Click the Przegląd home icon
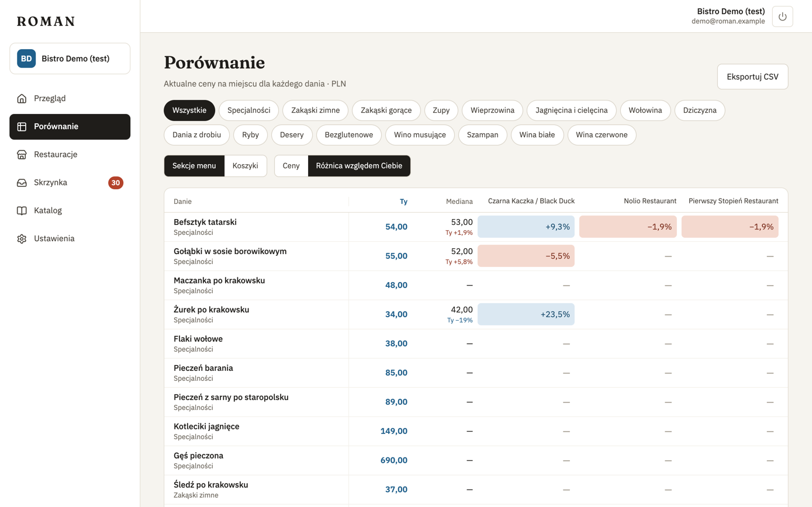Viewport: 812px width, 507px height. point(22,98)
